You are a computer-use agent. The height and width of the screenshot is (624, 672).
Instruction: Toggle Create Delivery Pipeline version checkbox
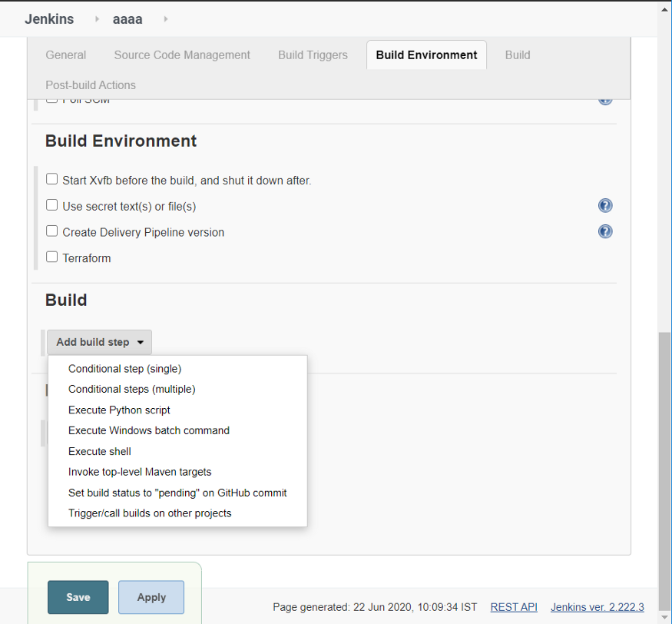(52, 231)
